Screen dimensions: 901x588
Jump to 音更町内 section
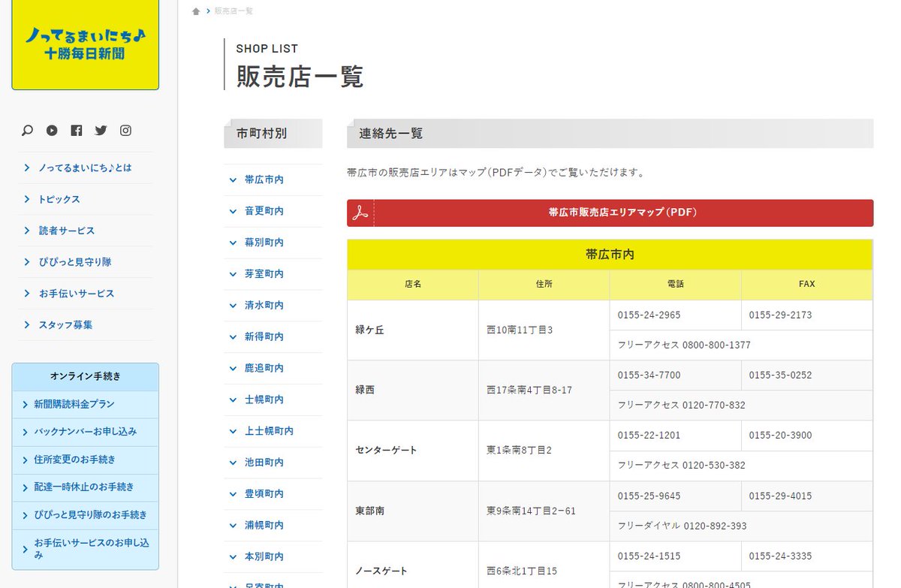pyautogui.click(x=273, y=212)
